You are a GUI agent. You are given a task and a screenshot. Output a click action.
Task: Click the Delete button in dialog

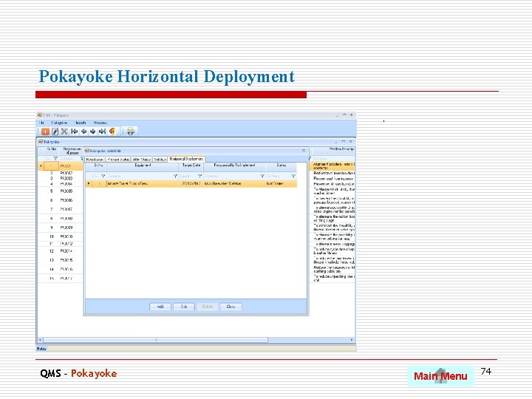pos(208,307)
